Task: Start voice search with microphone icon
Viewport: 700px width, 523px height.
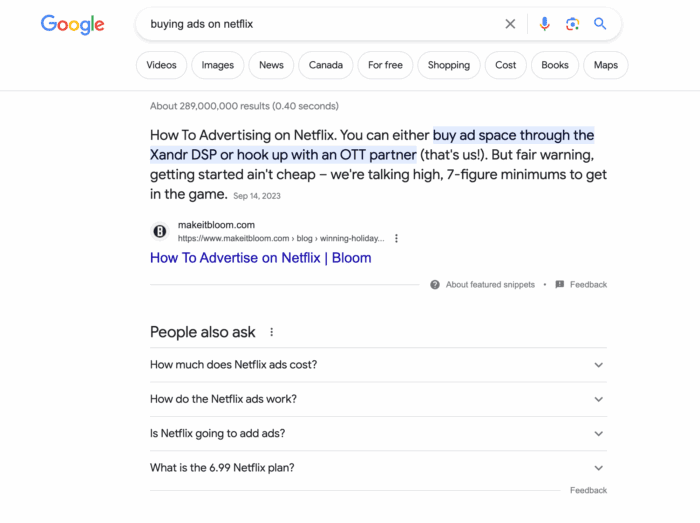Action: click(544, 24)
